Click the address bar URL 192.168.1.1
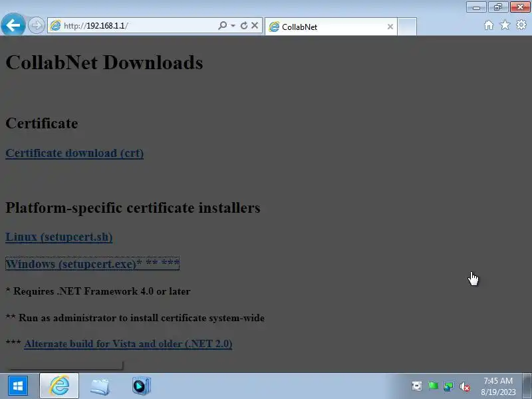The image size is (532, 399). tap(96, 26)
